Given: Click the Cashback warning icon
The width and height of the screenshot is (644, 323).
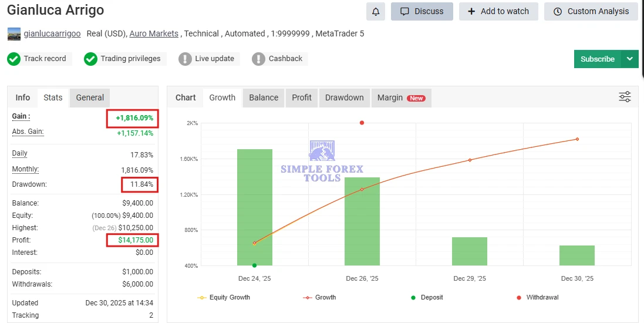Looking at the screenshot, I should pos(258,59).
